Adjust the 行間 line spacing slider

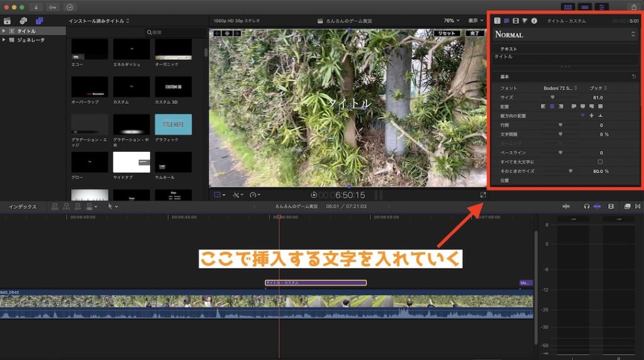pos(560,125)
